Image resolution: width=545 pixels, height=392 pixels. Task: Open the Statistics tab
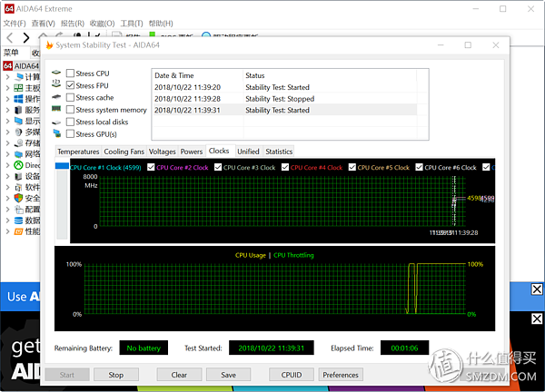(x=279, y=152)
